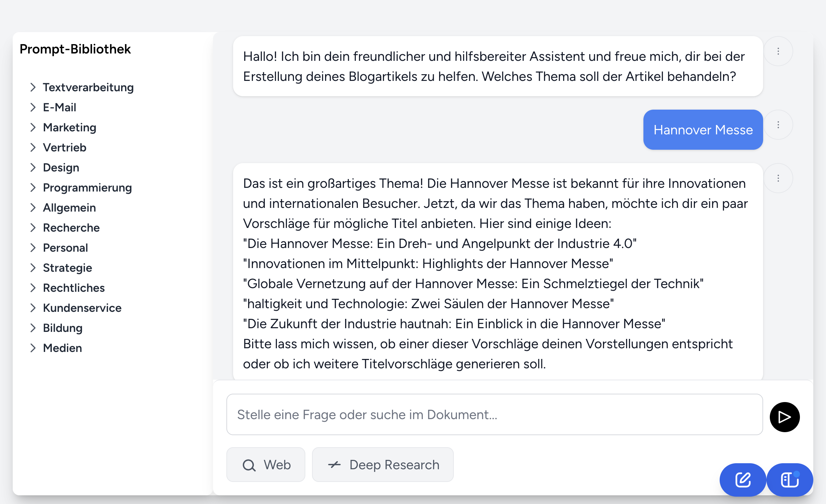This screenshot has height=504, width=826.
Task: Open options menu for the greeting message
Action: 778,51
